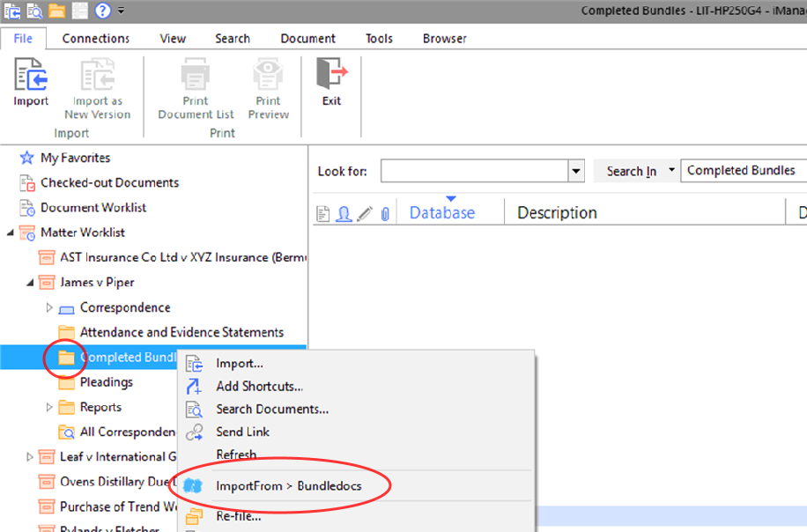The width and height of the screenshot is (807, 532).
Task: Click the open folder quick-access icon
Action: click(56, 11)
